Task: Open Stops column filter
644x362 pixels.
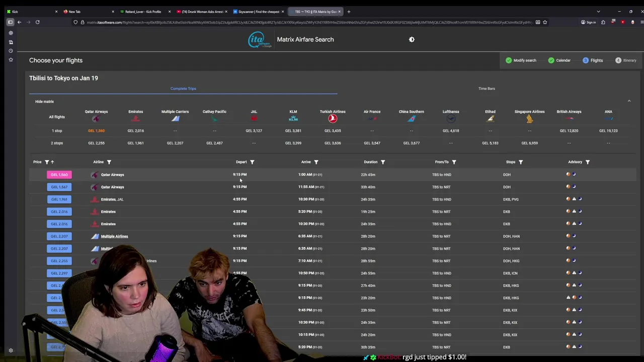Action: point(521,162)
